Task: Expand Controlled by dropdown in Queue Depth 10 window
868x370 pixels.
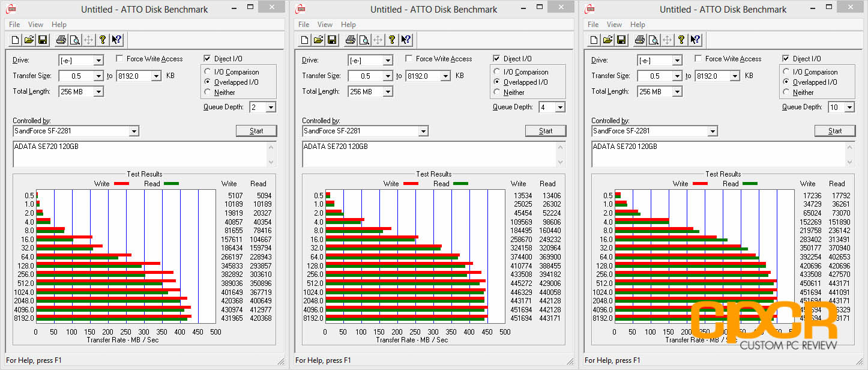Action: pyautogui.click(x=713, y=131)
